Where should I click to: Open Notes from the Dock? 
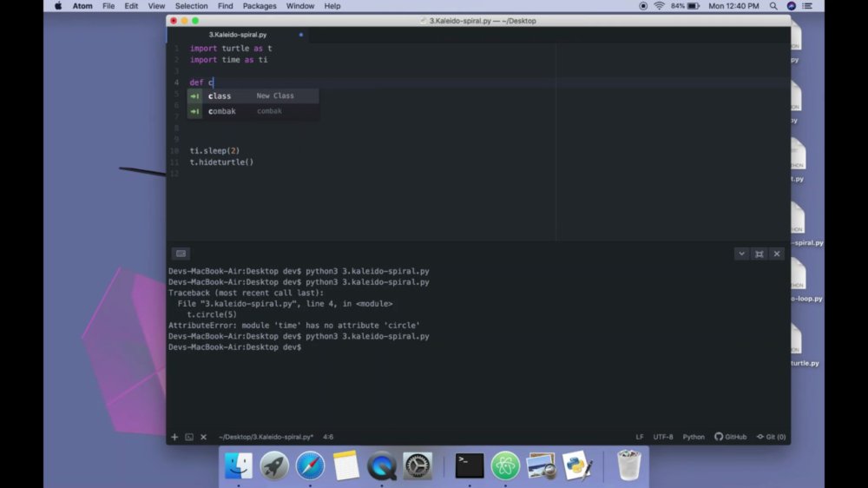(346, 465)
